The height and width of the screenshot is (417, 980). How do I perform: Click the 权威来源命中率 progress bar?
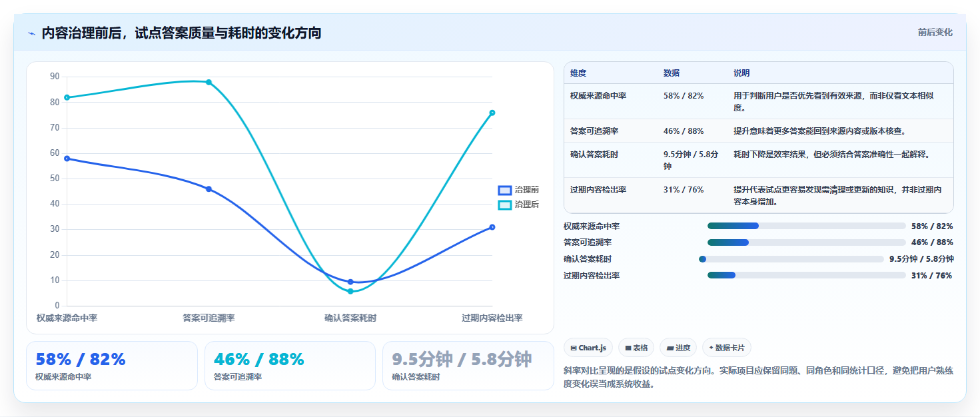[806, 226]
